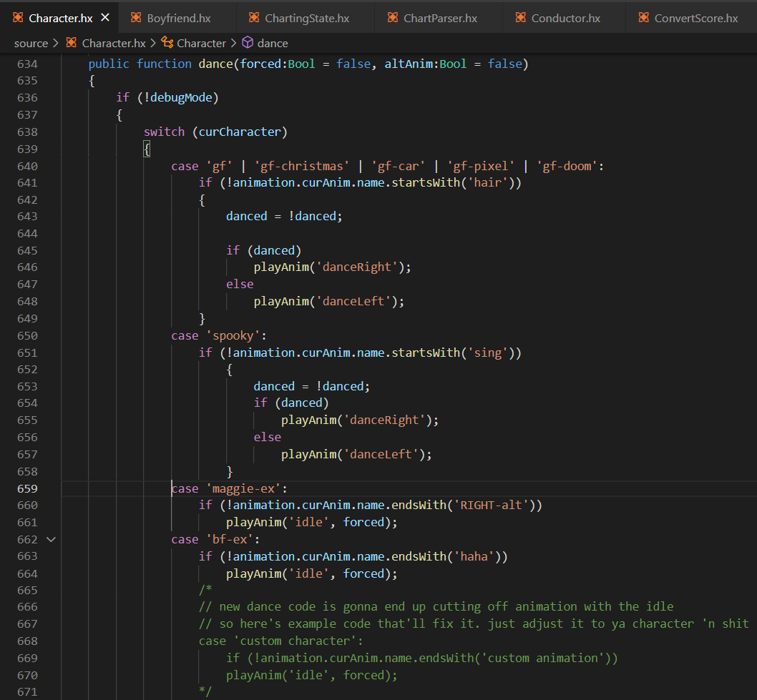Screen dimensions: 757x700
Task: Click the file icon on Conductor.hx tab
Action: (x=520, y=18)
